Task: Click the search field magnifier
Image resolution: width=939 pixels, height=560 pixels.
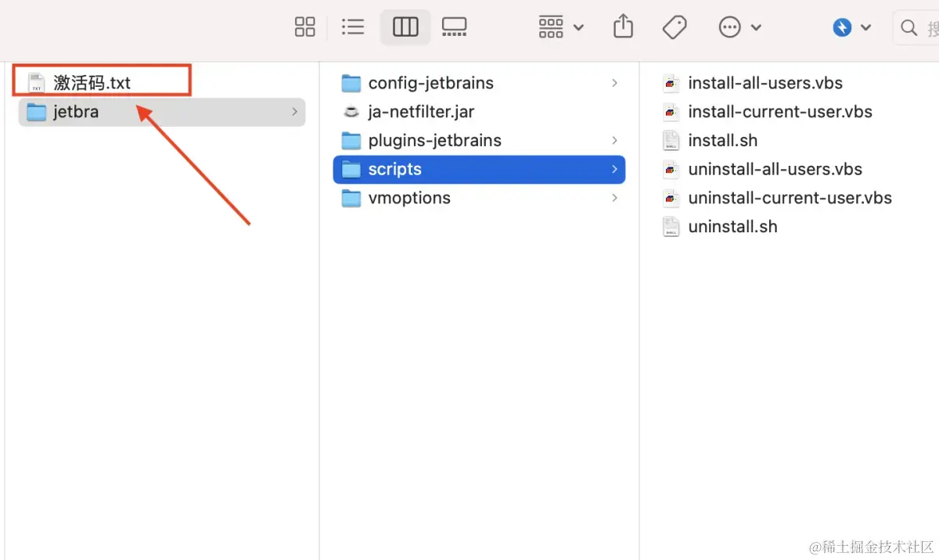Action: point(909,28)
